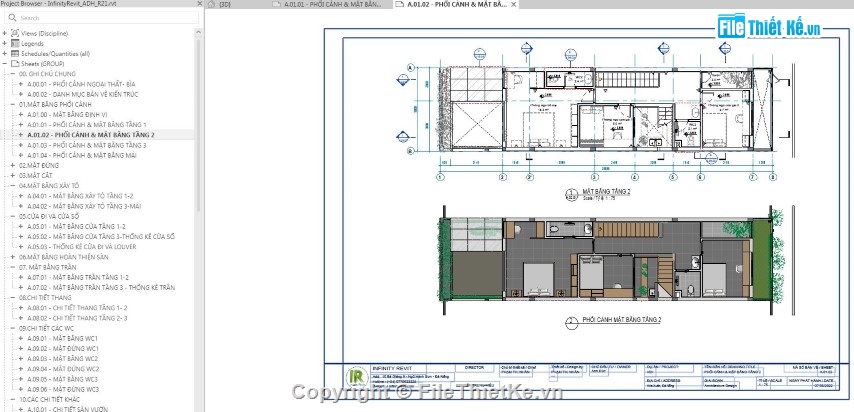854x412 pixels.
Task: Click the home icon on {3D} tab
Action: click(x=212, y=4)
